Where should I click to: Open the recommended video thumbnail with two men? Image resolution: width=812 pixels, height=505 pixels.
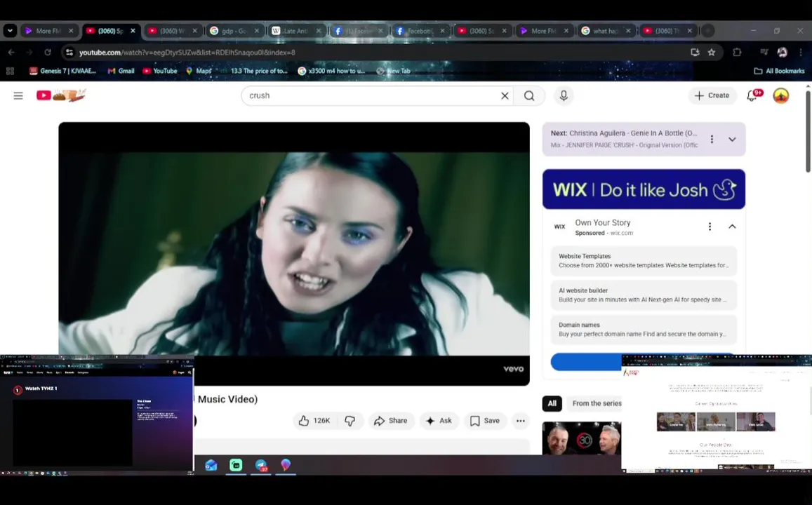tap(582, 438)
